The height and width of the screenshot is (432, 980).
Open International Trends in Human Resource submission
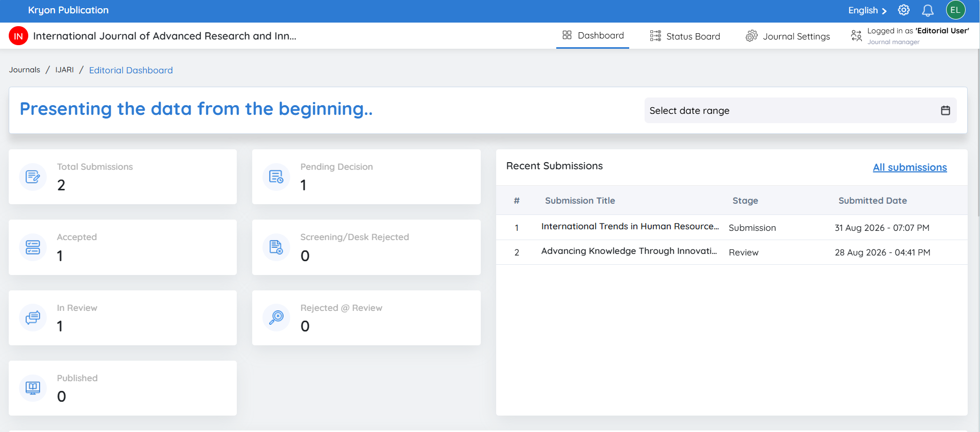point(630,226)
